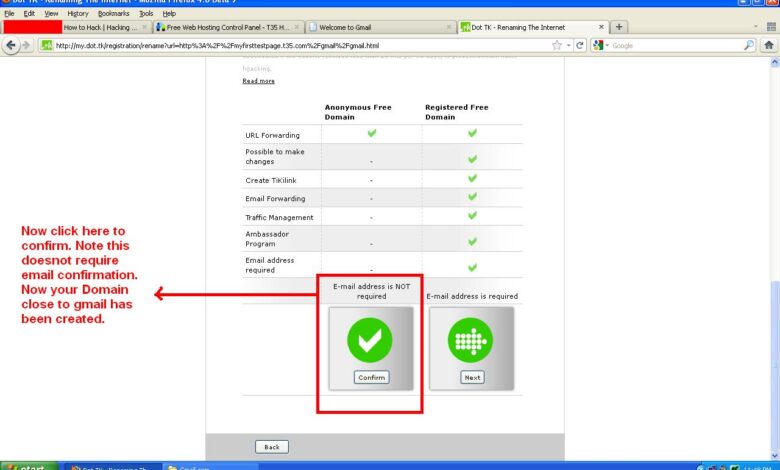
Task: Click the Next button for registered domain
Action: pos(472,377)
